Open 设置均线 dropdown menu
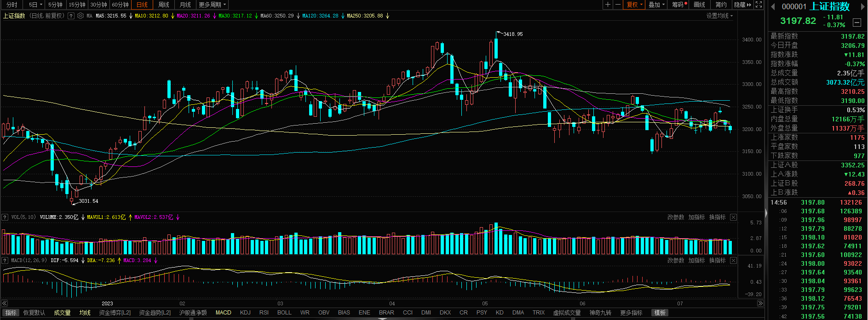This screenshot has width=868, height=320. [719, 16]
